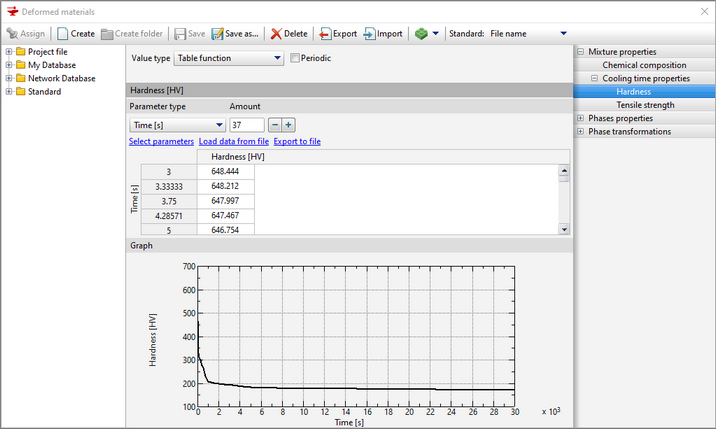Select the Network Database folder

tap(61, 78)
